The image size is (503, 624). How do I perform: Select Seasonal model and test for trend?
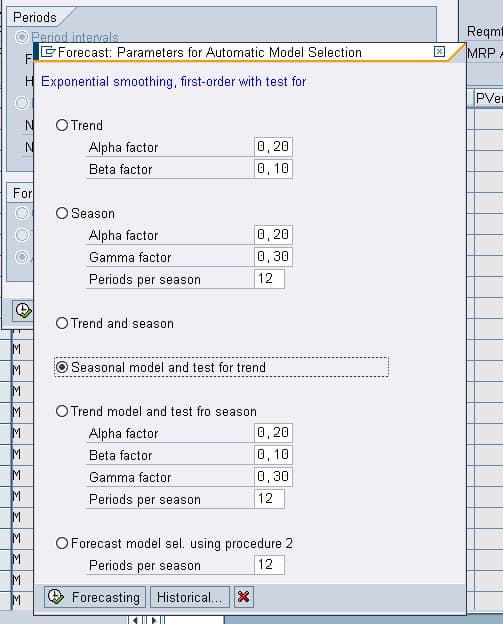pyautogui.click(x=62, y=367)
